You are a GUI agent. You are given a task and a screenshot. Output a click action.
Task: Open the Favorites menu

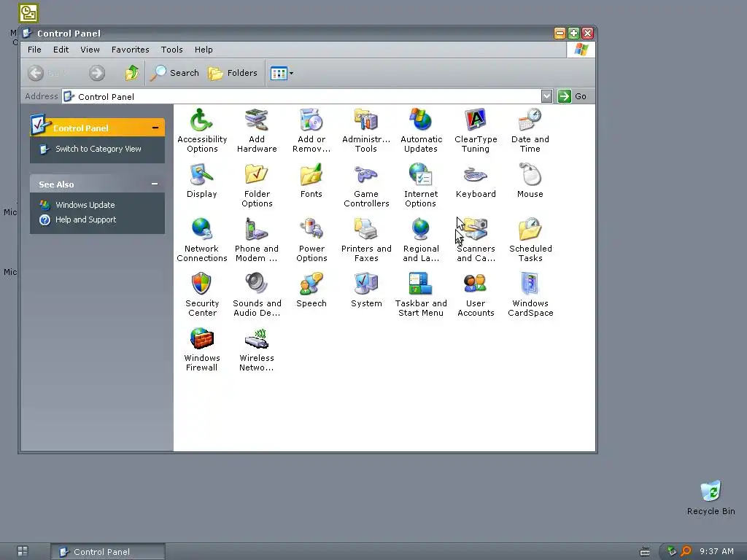click(130, 50)
